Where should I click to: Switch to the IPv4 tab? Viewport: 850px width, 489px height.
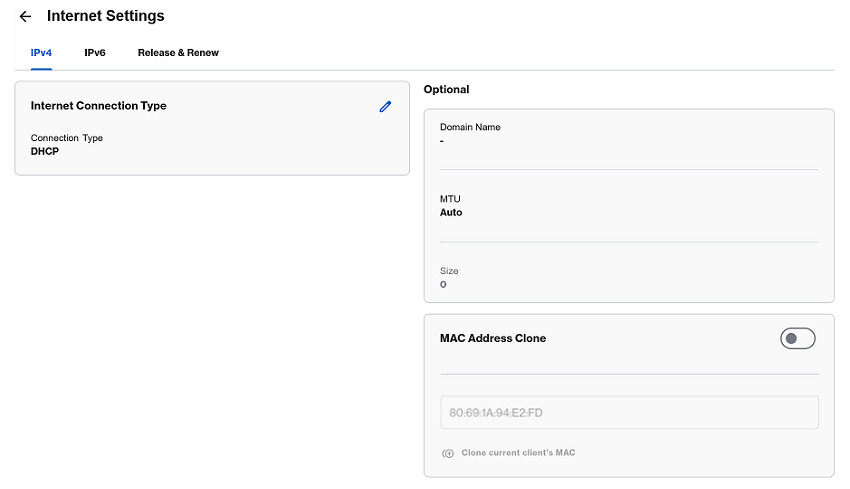[x=41, y=53]
